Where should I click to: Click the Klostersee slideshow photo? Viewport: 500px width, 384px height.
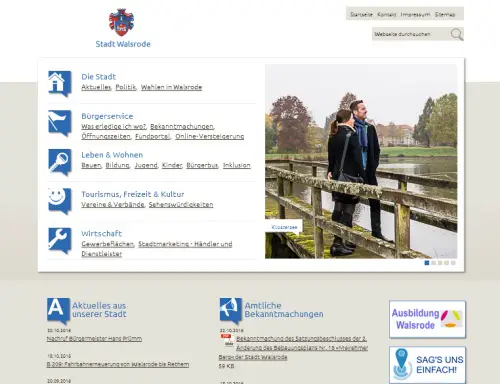(361, 161)
